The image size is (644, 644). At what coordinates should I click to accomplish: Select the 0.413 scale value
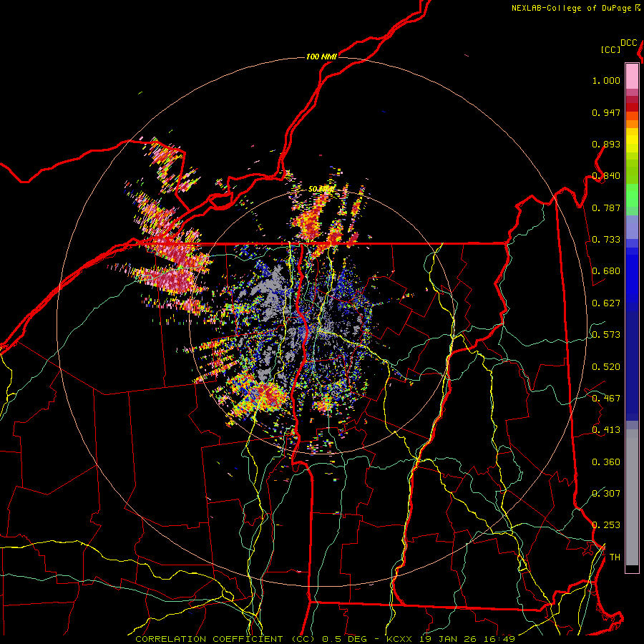coord(606,430)
